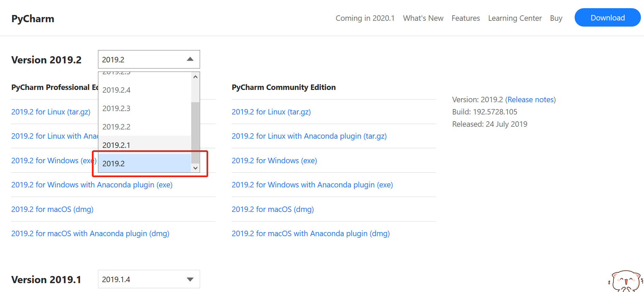
Task: Click the cartoon cat mascot sticker
Action: (625, 281)
